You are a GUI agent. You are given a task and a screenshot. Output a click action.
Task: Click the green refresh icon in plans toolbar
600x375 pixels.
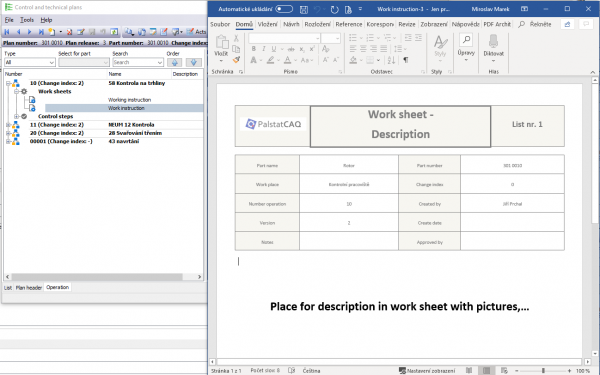pyautogui.click(x=114, y=32)
